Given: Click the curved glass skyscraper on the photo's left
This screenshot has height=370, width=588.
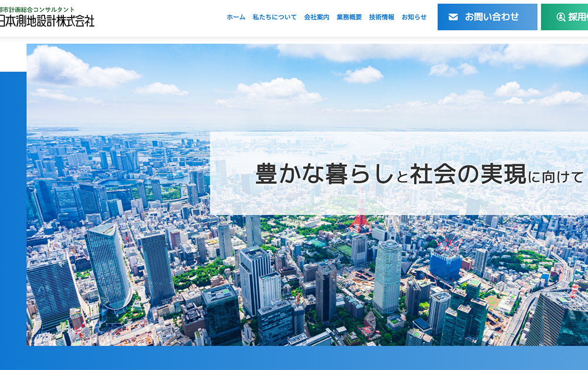Looking at the screenshot, I should coord(109,267).
